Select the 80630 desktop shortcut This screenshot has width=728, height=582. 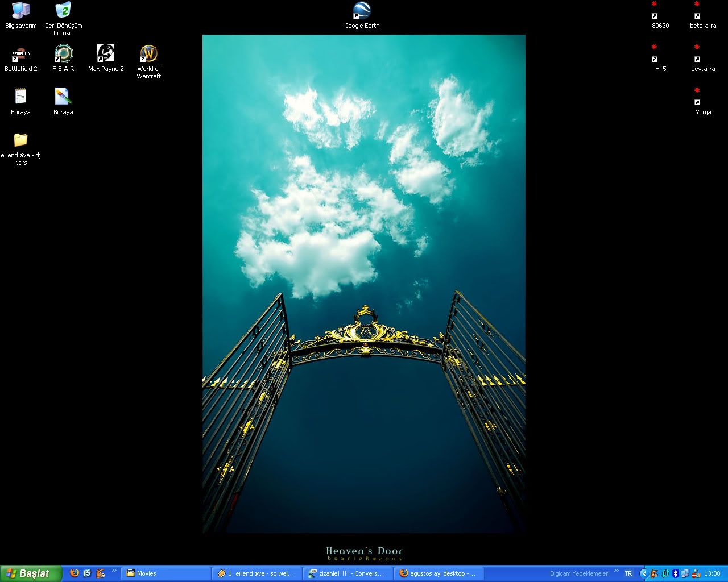click(x=660, y=15)
